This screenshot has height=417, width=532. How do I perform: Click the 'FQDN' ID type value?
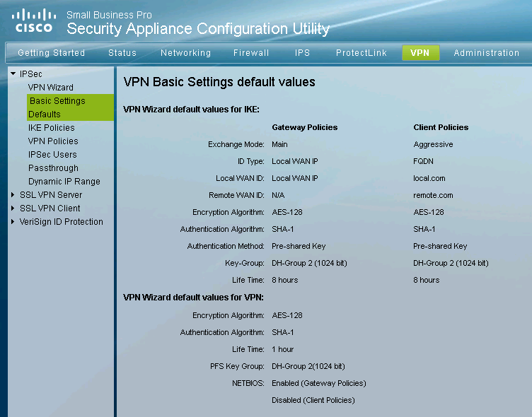click(x=423, y=161)
